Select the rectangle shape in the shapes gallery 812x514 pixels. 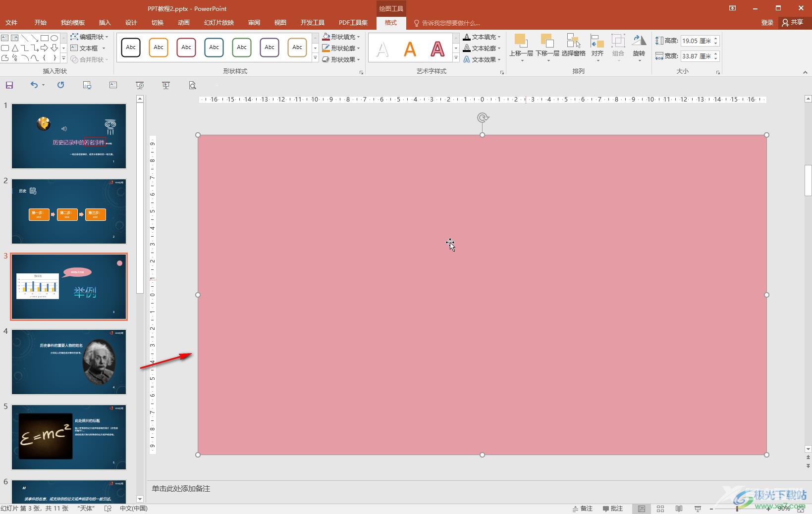44,38
